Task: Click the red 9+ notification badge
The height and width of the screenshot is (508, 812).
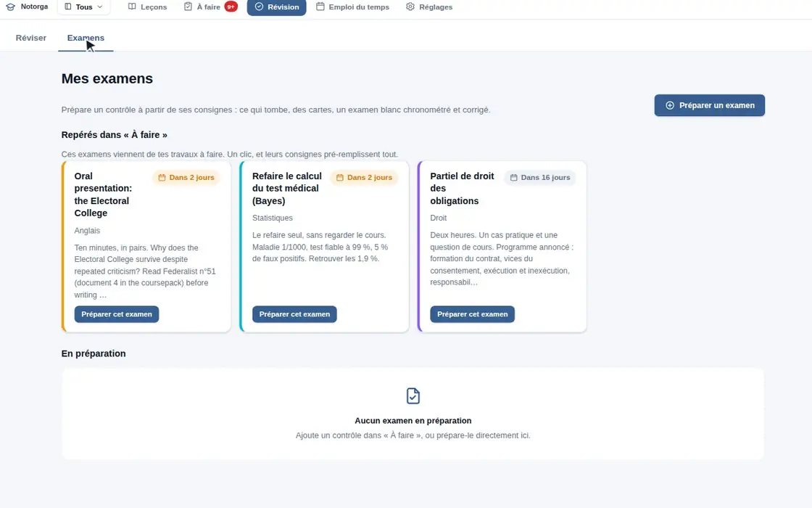Action: 231,7
